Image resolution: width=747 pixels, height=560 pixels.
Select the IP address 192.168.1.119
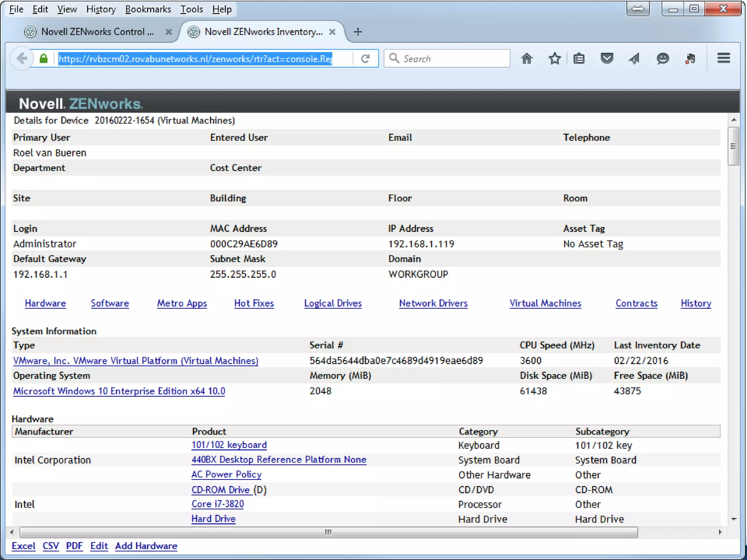coord(421,244)
